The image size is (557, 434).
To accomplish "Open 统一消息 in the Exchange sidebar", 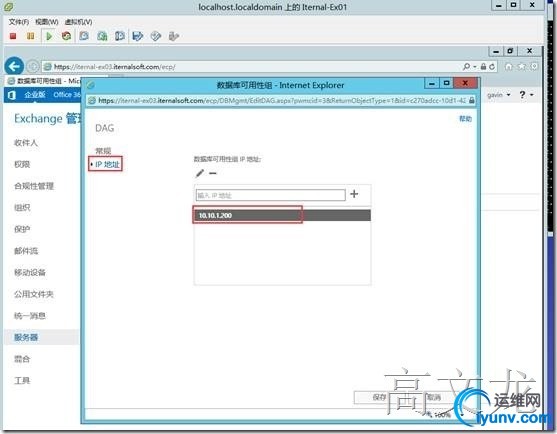I will coord(30,316).
